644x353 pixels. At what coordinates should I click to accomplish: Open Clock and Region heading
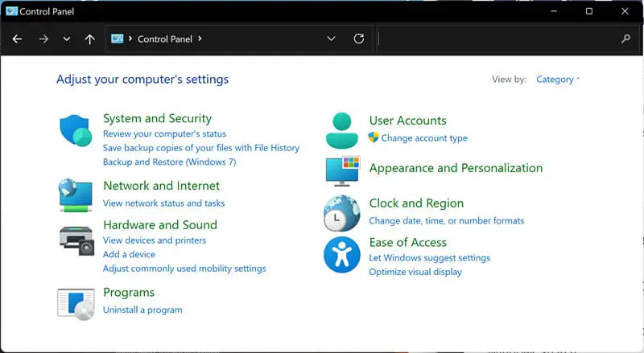[x=416, y=203]
